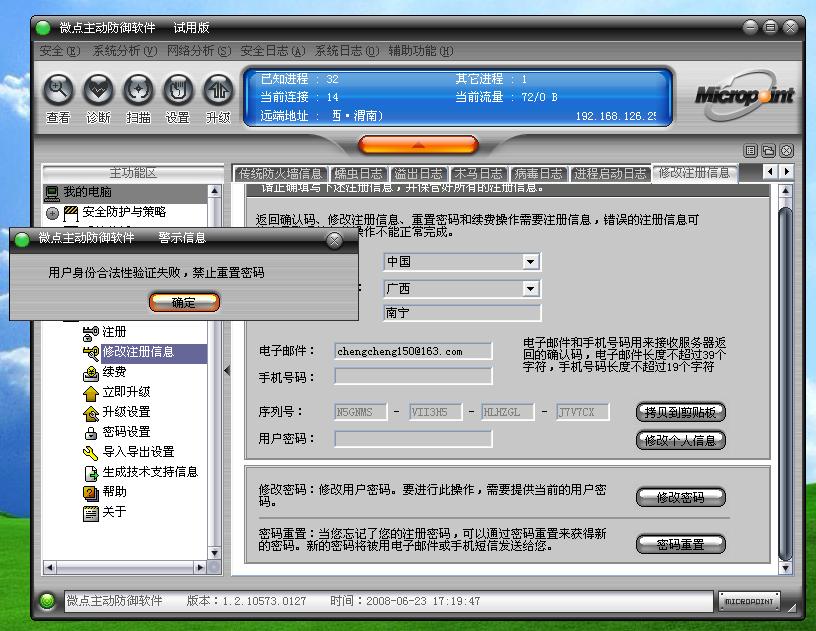Open the 系统分析(V) menu
The image size is (816, 631).
tap(124, 51)
